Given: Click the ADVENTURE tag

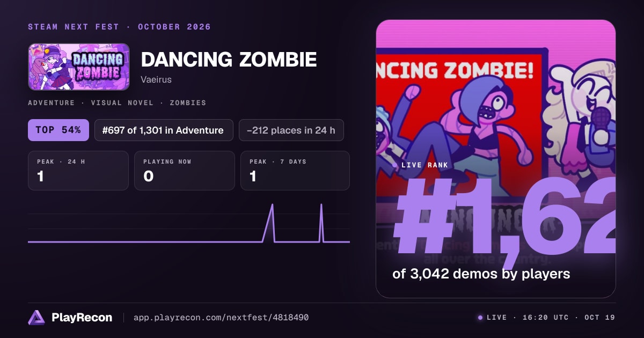Looking at the screenshot, I should (52, 102).
